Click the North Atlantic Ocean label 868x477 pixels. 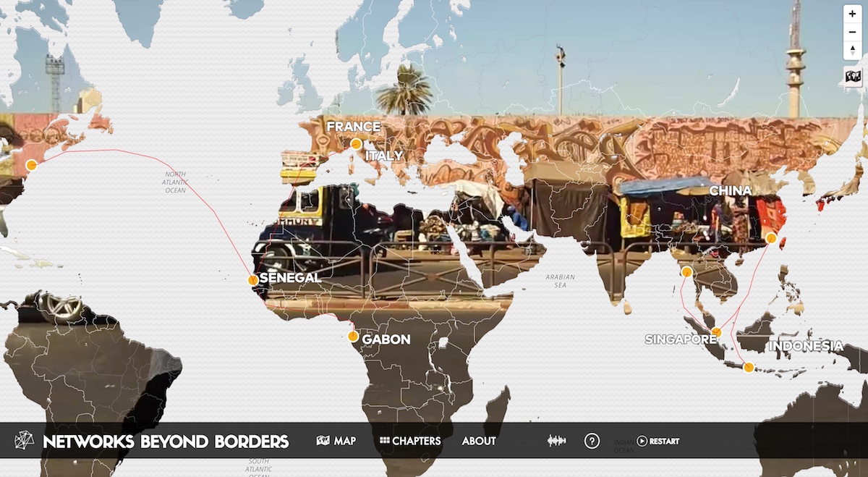point(176,182)
